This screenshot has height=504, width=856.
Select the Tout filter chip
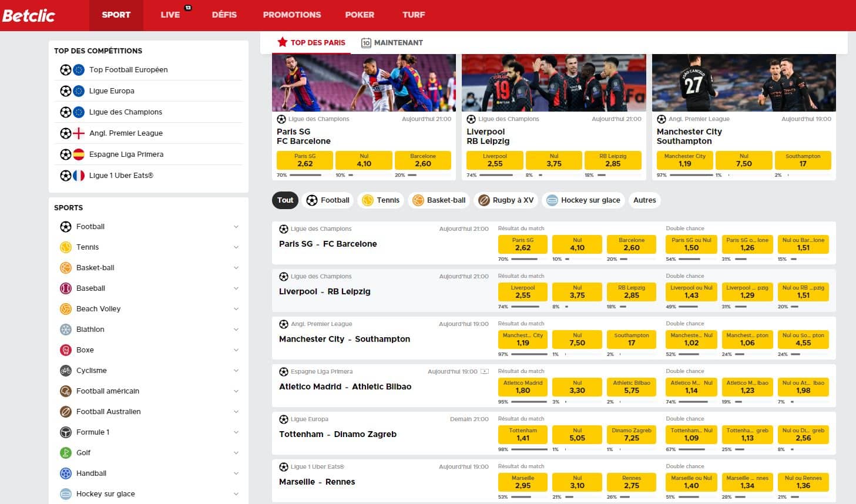[285, 200]
